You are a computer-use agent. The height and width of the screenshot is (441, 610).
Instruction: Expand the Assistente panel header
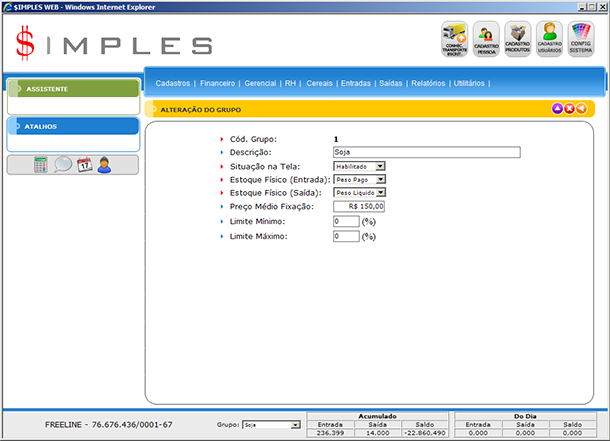click(x=72, y=89)
